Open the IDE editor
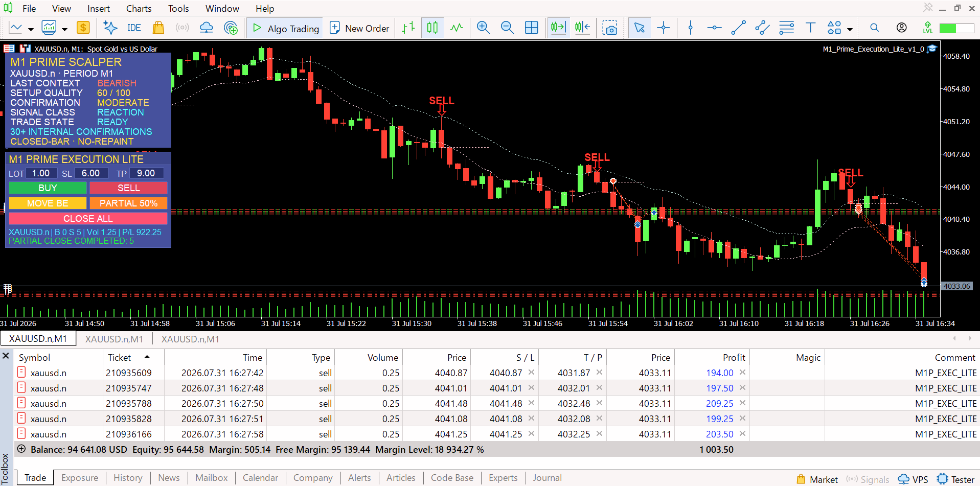Image resolution: width=980 pixels, height=486 pixels. click(x=134, y=28)
